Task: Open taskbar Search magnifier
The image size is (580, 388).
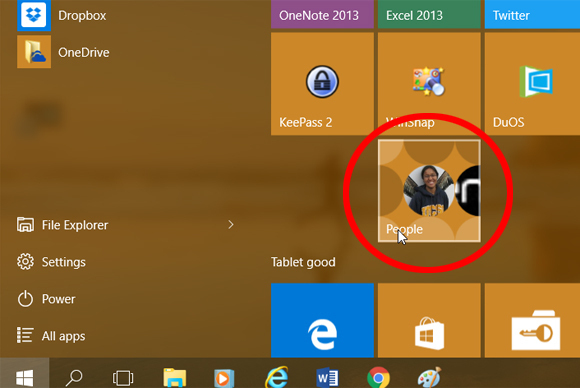Action: pos(74,378)
